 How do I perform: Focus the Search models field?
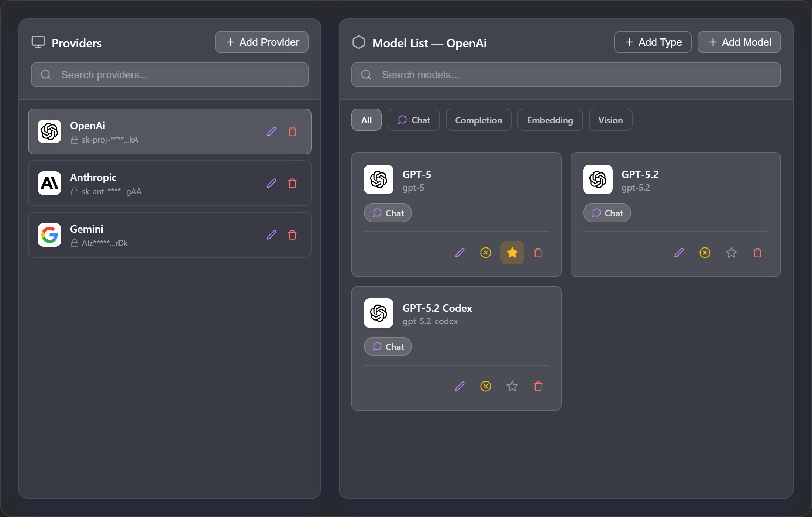[566, 75]
